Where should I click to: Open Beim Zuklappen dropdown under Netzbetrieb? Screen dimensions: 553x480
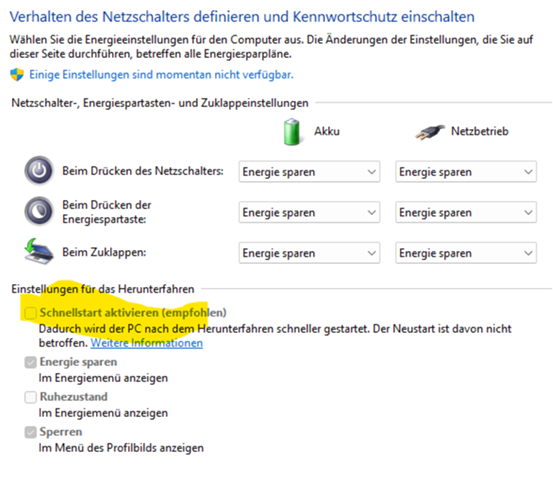[466, 253]
